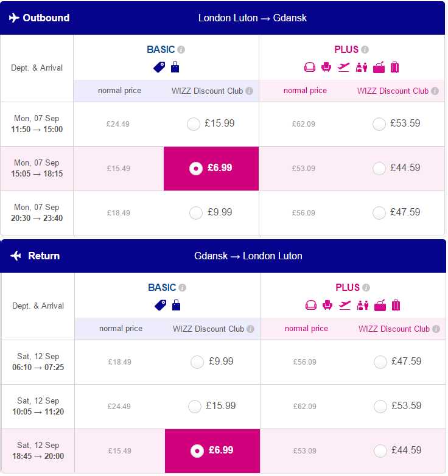Click the Return PLUS heading info icon
The image size is (448, 476).
pos(366,287)
